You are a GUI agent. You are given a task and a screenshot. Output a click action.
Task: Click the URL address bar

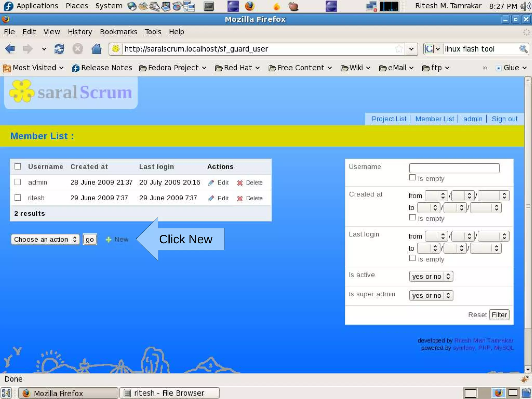(257, 49)
